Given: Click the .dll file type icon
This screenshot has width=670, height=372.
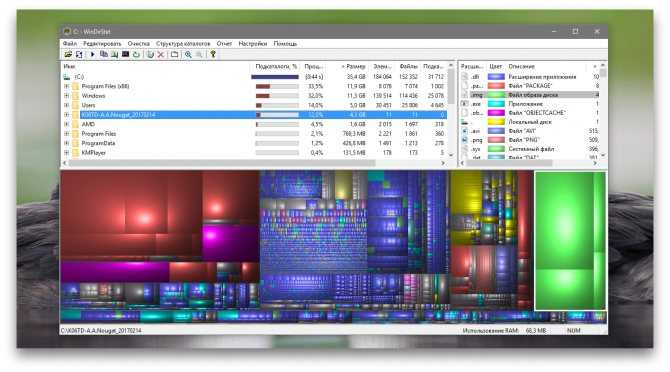Looking at the screenshot, I should pyautogui.click(x=464, y=77).
